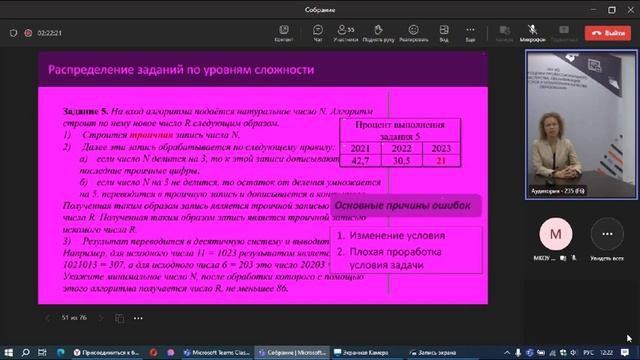The height and width of the screenshot is (360, 640).
Task: Show the meeting participants list
Action: click(345, 33)
